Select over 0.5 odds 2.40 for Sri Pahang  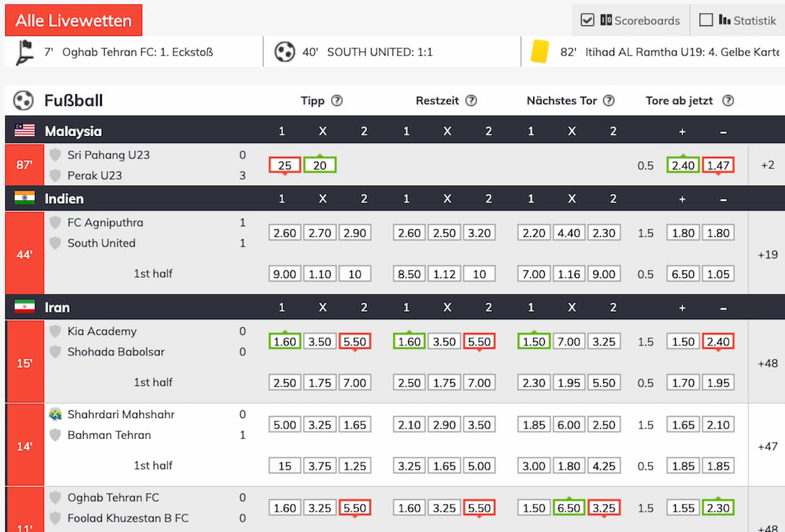683,165
